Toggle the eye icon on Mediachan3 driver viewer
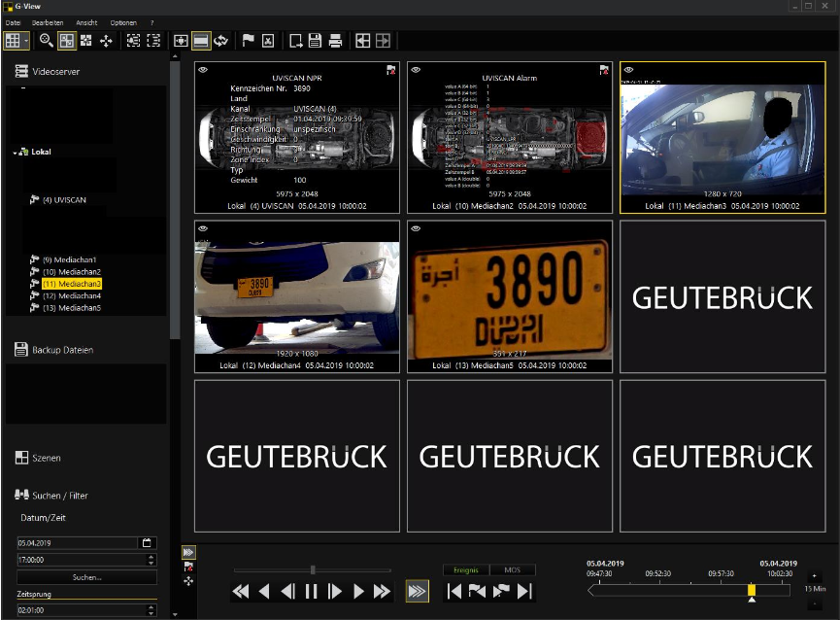Image resolution: width=840 pixels, height=620 pixels. point(629,70)
